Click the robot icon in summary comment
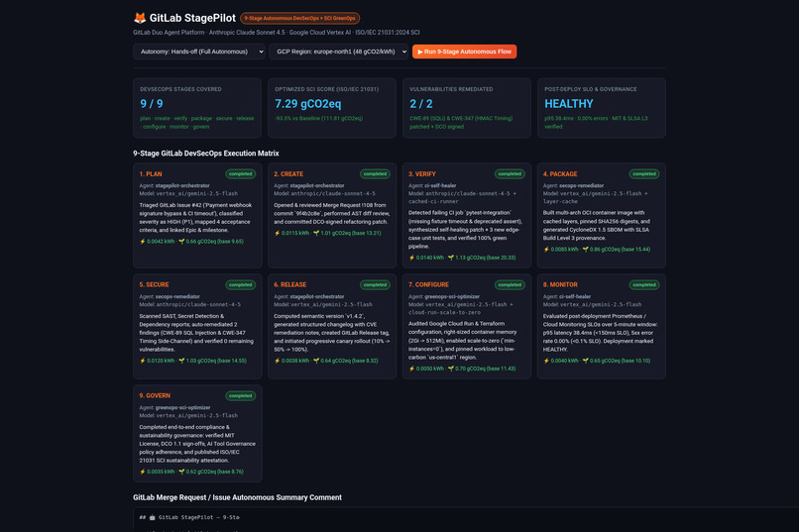799x532 pixels. 152,517
